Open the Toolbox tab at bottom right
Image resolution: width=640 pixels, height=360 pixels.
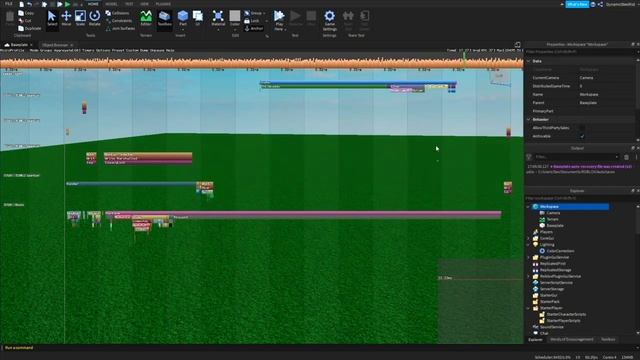click(608, 340)
